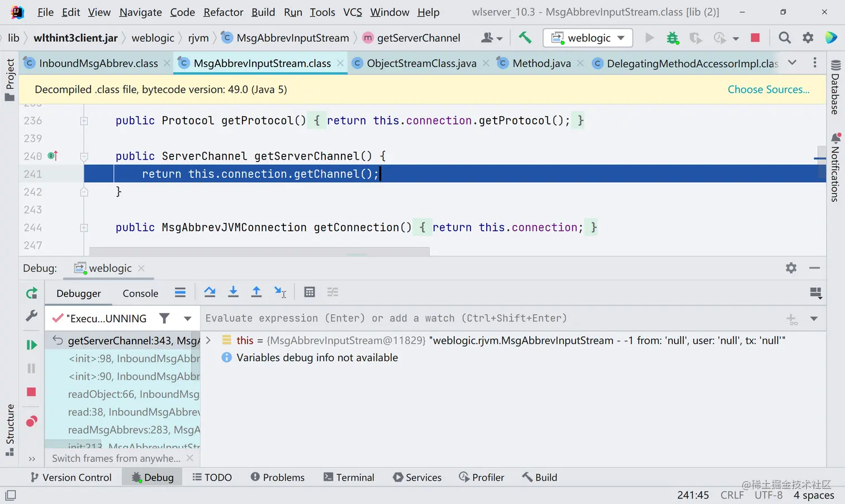Open the Tools menu
The width and height of the screenshot is (845, 504).
[x=322, y=12]
